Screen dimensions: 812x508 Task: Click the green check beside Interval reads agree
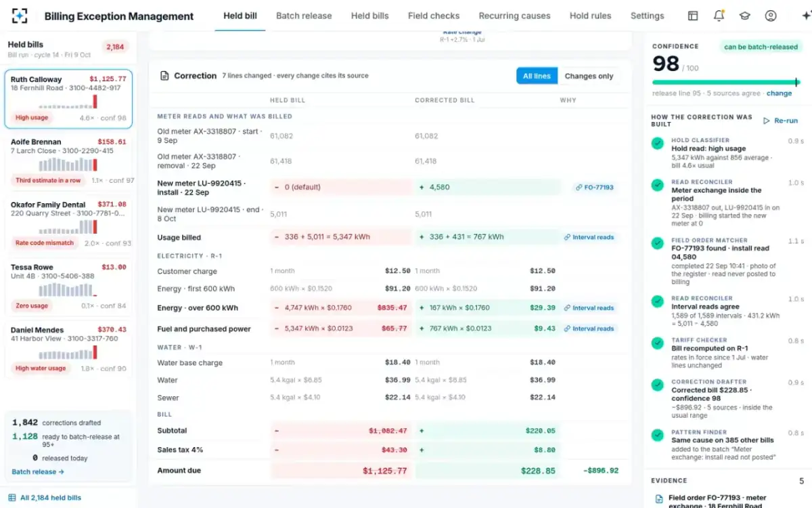pyautogui.click(x=657, y=301)
